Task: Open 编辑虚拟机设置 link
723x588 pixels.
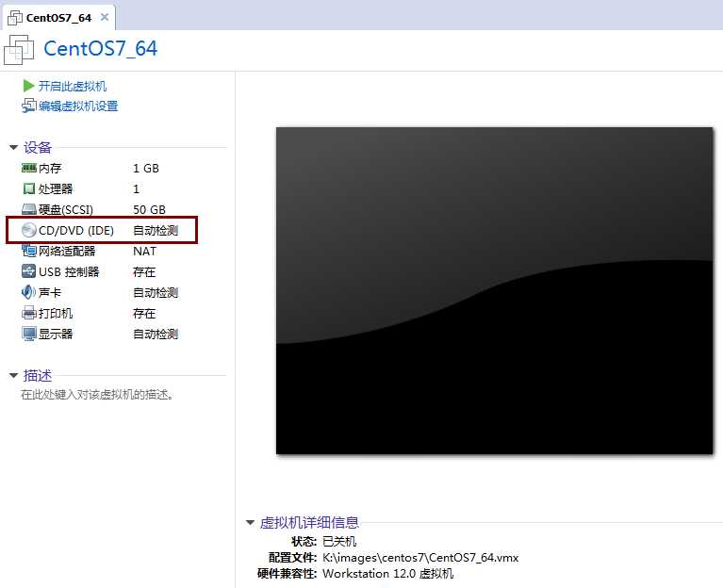Action: tap(78, 106)
